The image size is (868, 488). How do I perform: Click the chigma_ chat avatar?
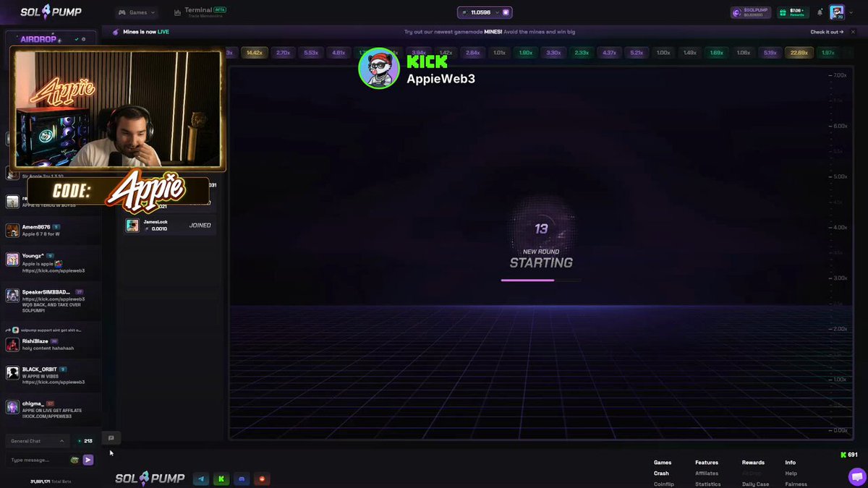coord(12,407)
